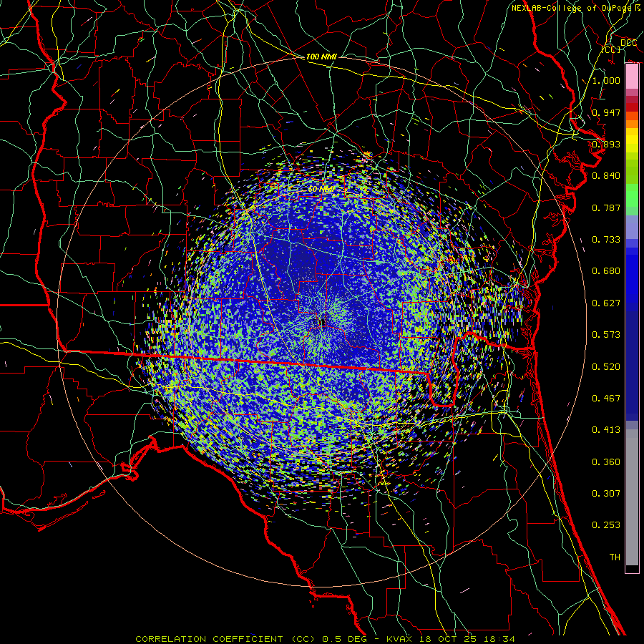This screenshot has height=644, width=644.
Task: Click the 0.307 legend value
Action: [606, 494]
